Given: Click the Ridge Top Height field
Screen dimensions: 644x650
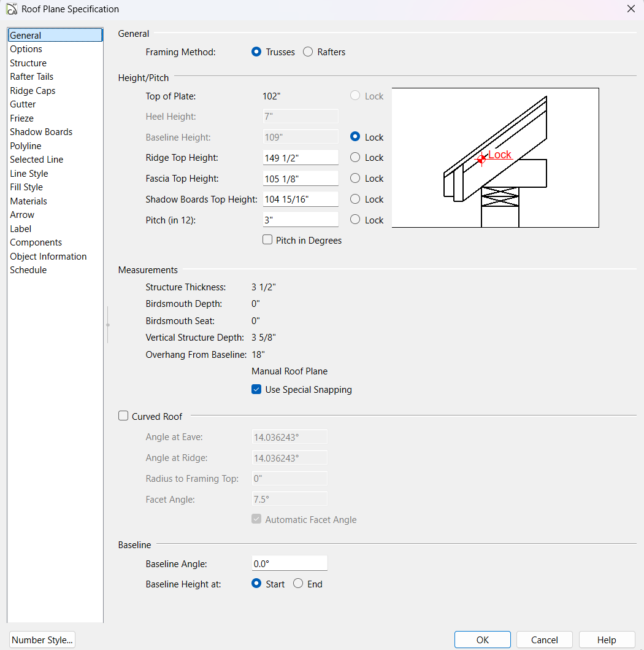Looking at the screenshot, I should tap(301, 158).
